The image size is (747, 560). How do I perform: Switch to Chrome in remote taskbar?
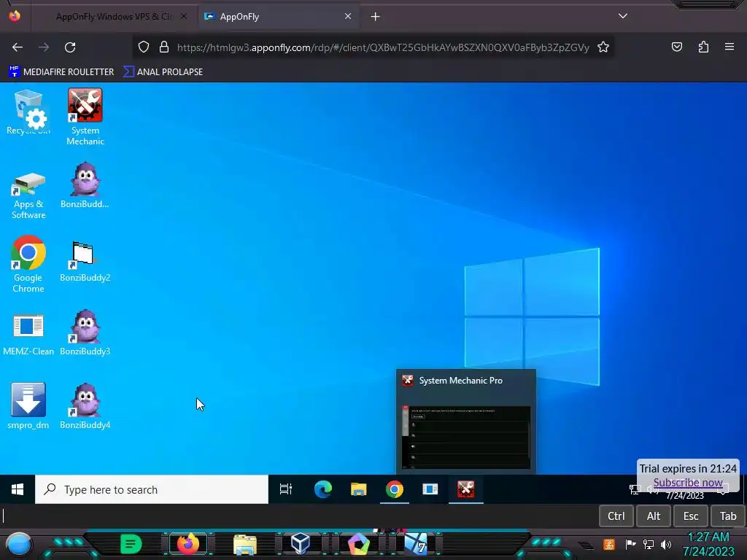pos(394,489)
